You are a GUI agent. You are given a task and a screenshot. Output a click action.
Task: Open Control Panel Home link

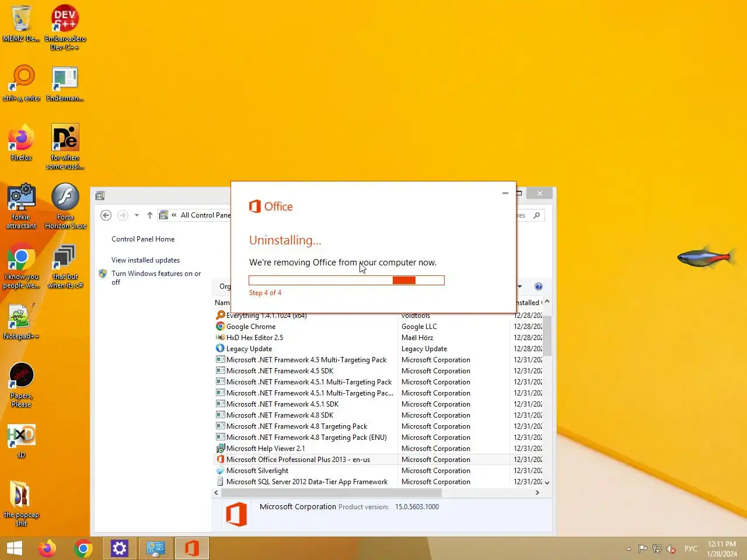point(143,239)
